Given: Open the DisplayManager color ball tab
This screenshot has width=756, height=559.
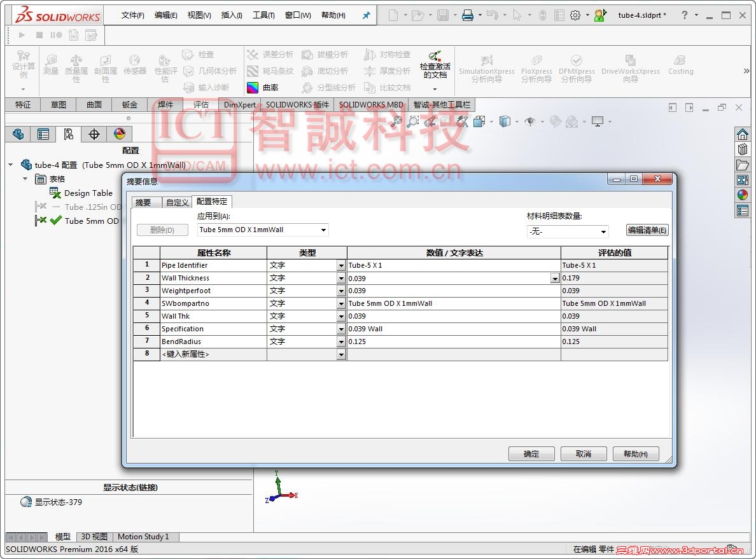Looking at the screenshot, I should pos(120,134).
